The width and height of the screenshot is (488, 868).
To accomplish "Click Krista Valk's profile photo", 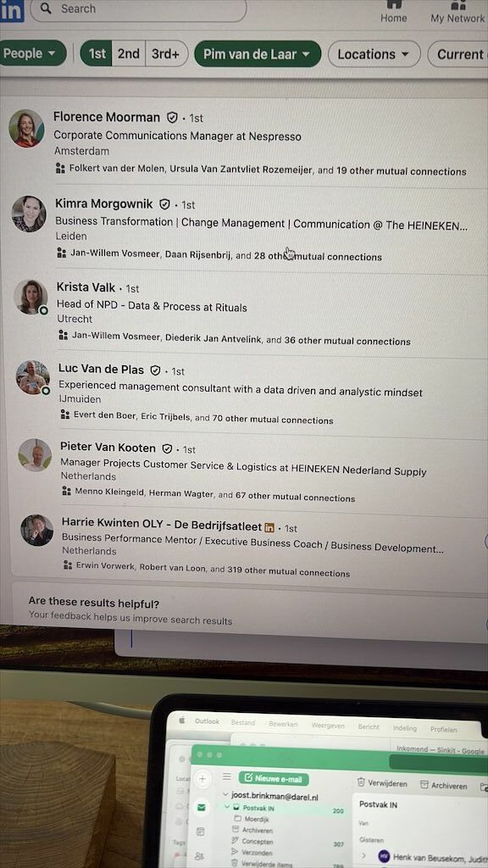I will tap(31, 297).
